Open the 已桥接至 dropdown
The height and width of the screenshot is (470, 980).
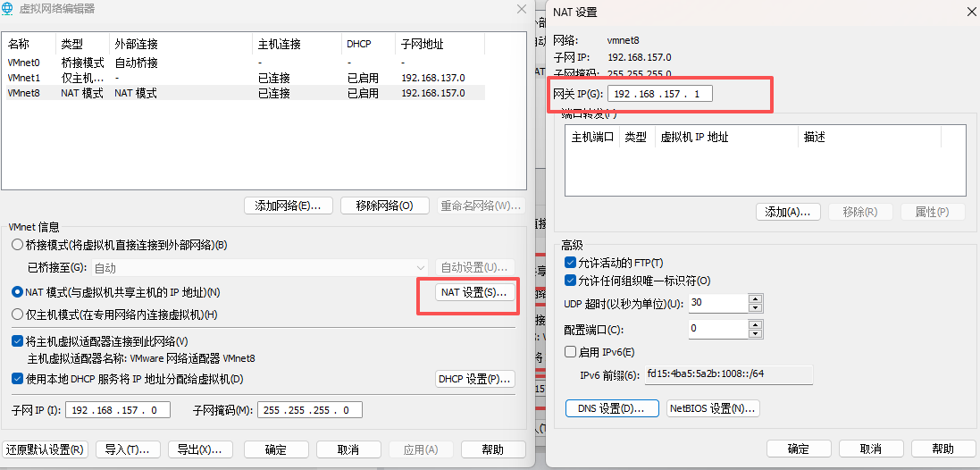pyautogui.click(x=259, y=268)
